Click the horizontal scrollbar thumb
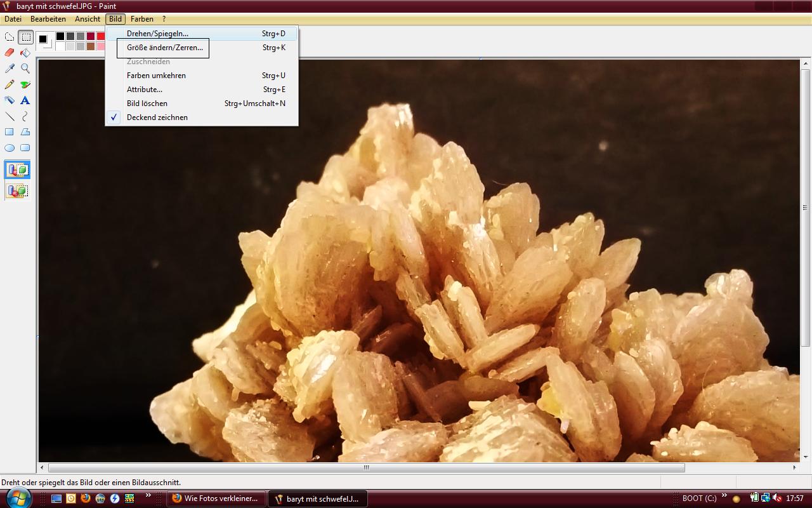Image resolution: width=812 pixels, height=508 pixels. tap(365, 468)
